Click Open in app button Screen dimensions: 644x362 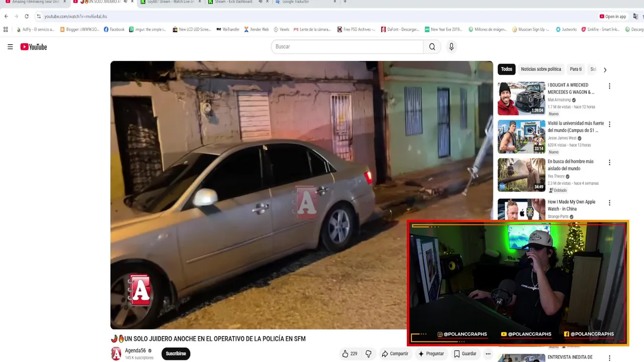(x=612, y=16)
